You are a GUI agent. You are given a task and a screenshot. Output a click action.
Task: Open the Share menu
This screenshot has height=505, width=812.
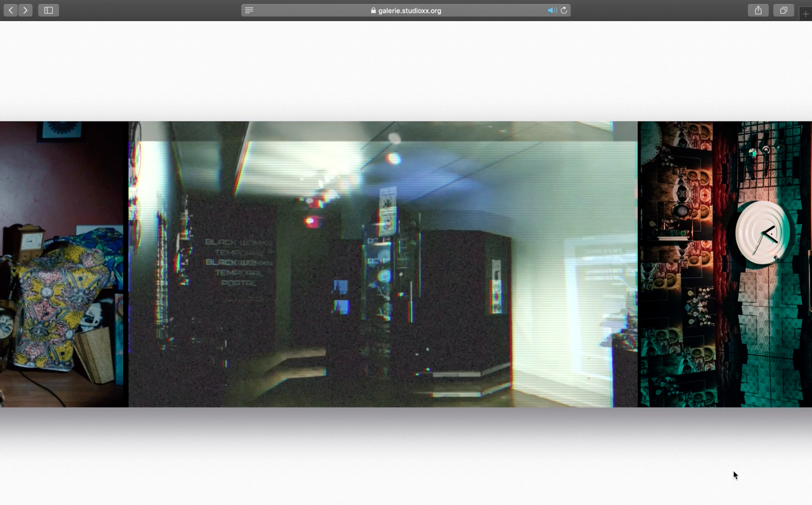758,10
